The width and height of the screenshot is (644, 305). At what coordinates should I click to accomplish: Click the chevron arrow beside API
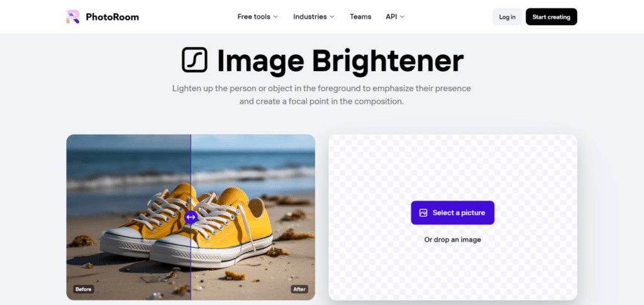[402, 17]
